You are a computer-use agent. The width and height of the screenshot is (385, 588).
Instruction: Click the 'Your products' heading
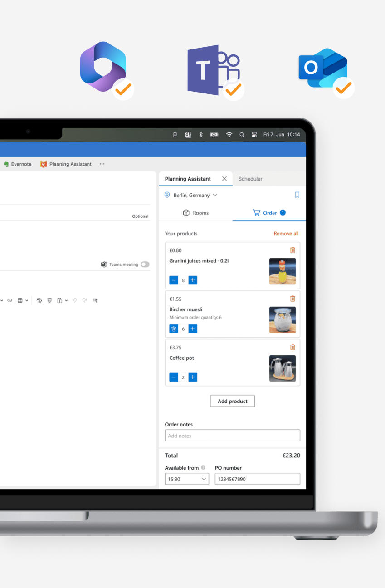(x=181, y=234)
